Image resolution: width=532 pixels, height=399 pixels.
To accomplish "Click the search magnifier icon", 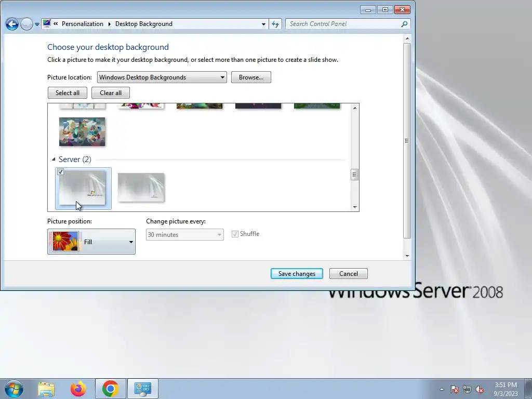I will 404,24.
